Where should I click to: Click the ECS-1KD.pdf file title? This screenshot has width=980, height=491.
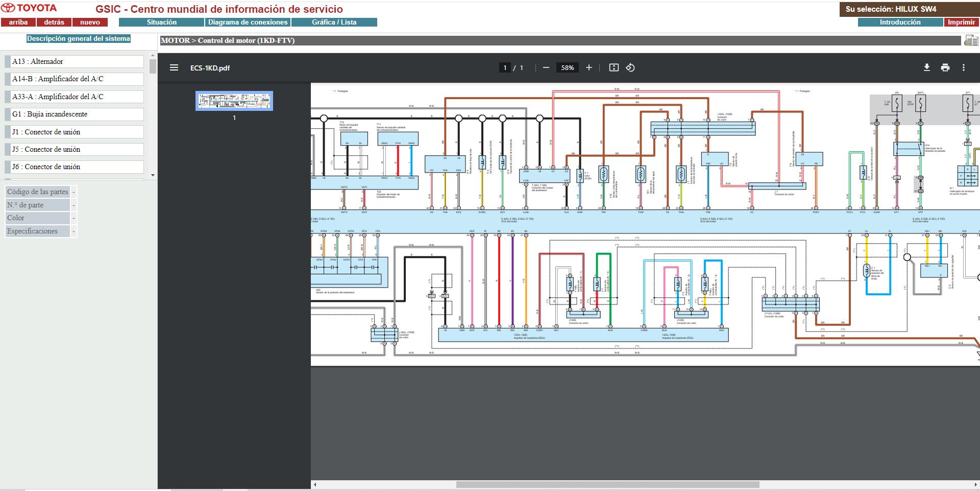point(210,68)
